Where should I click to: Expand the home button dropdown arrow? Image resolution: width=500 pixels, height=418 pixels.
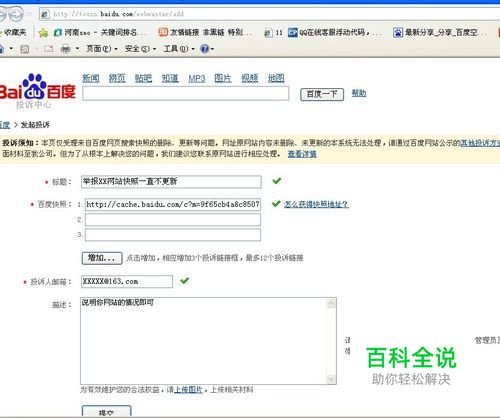pos(11,49)
